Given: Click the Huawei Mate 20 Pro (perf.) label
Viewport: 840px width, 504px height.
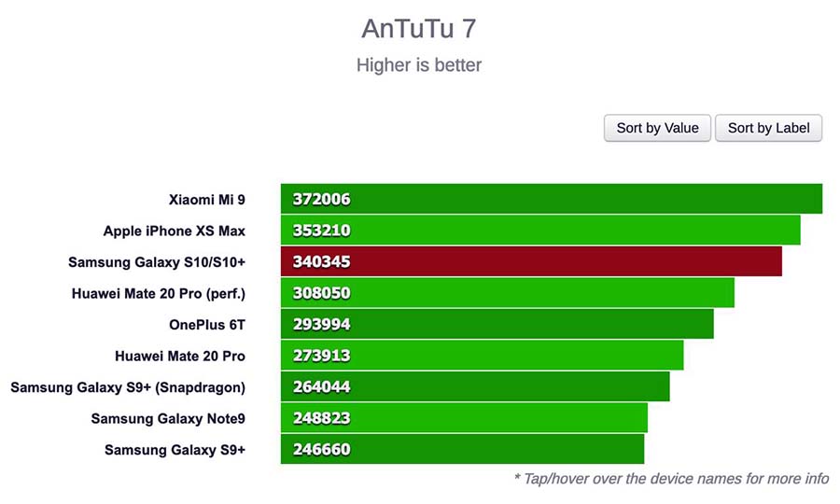Looking at the screenshot, I should coord(159,293).
